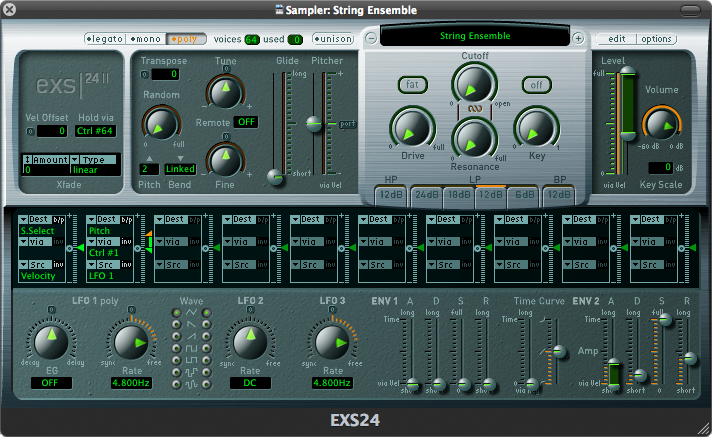
Task: Click the minus previous-instrument button
Action: pos(371,39)
